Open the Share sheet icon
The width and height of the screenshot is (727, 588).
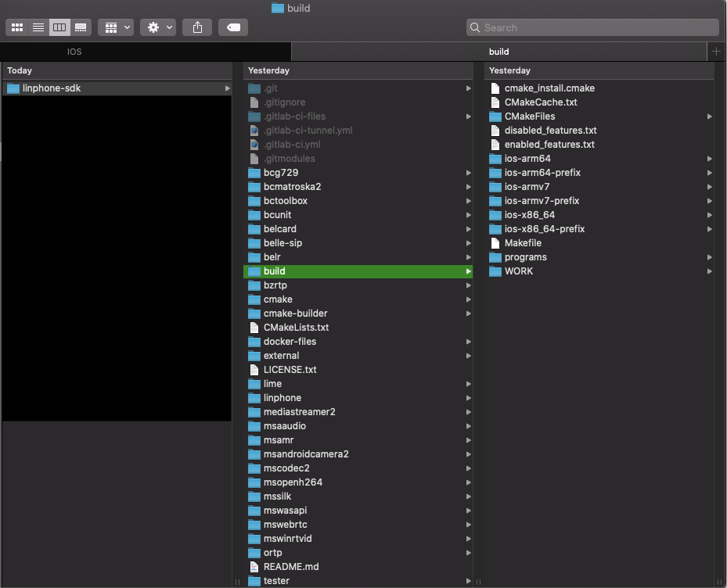[x=196, y=27]
